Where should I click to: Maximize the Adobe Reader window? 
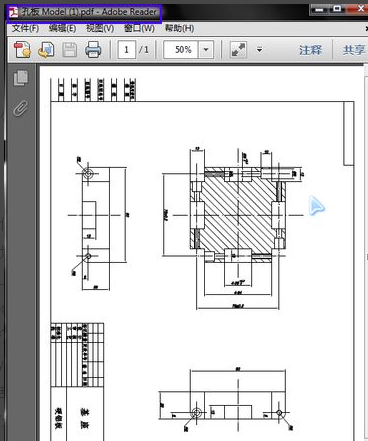tap(337, 9)
